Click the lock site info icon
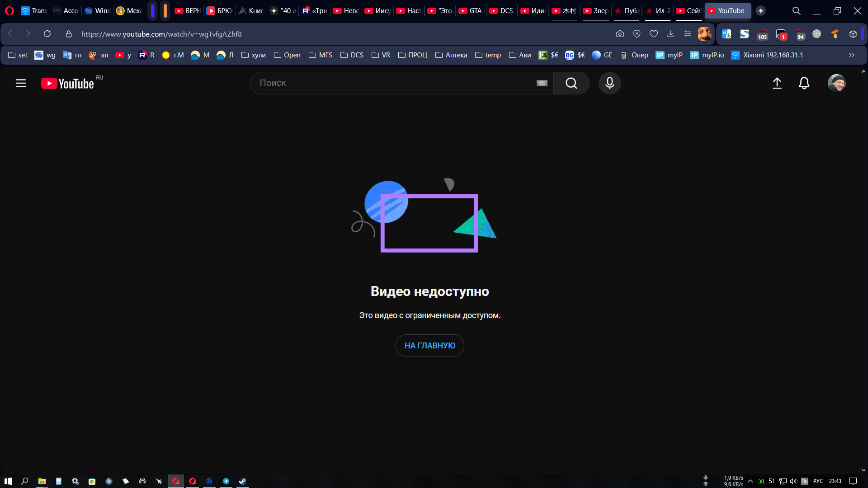Image resolution: width=868 pixels, height=488 pixels. [x=69, y=34]
